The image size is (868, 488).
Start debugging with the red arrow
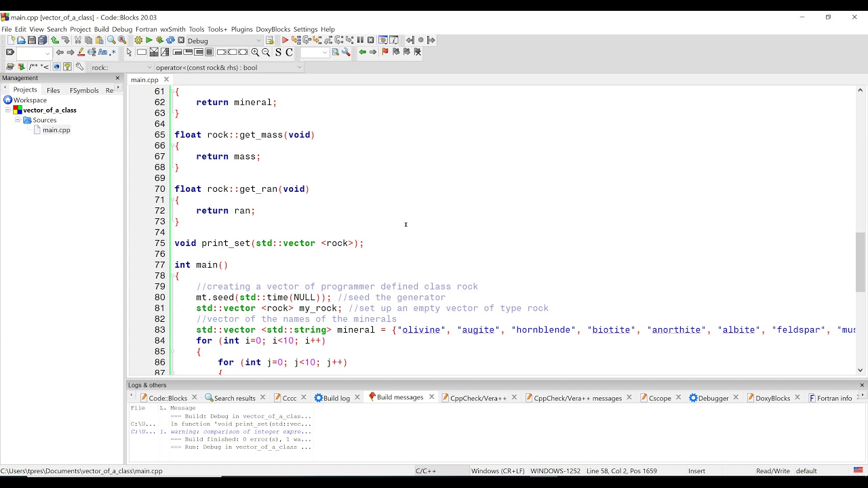click(x=285, y=40)
